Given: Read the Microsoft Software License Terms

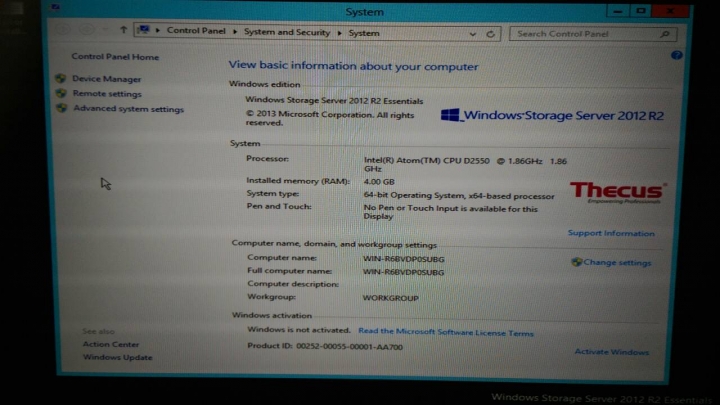Looking at the screenshot, I should point(446,332).
